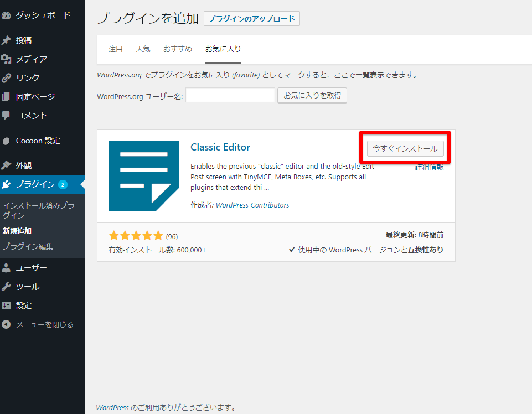Click プラグインのアップロード button
532x414 pixels.
point(251,19)
